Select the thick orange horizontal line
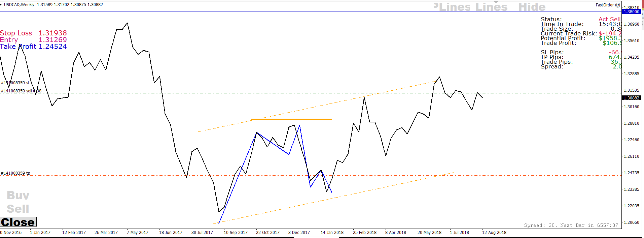 [291, 119]
